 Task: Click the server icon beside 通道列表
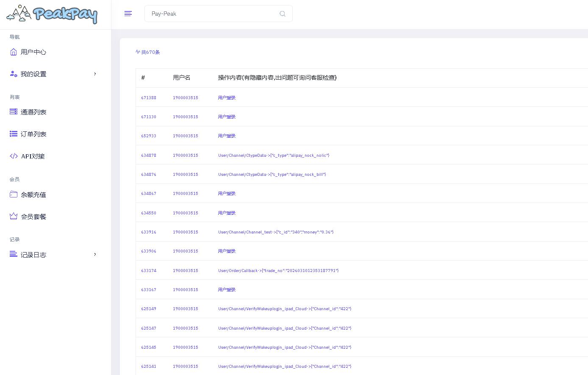[x=14, y=112]
